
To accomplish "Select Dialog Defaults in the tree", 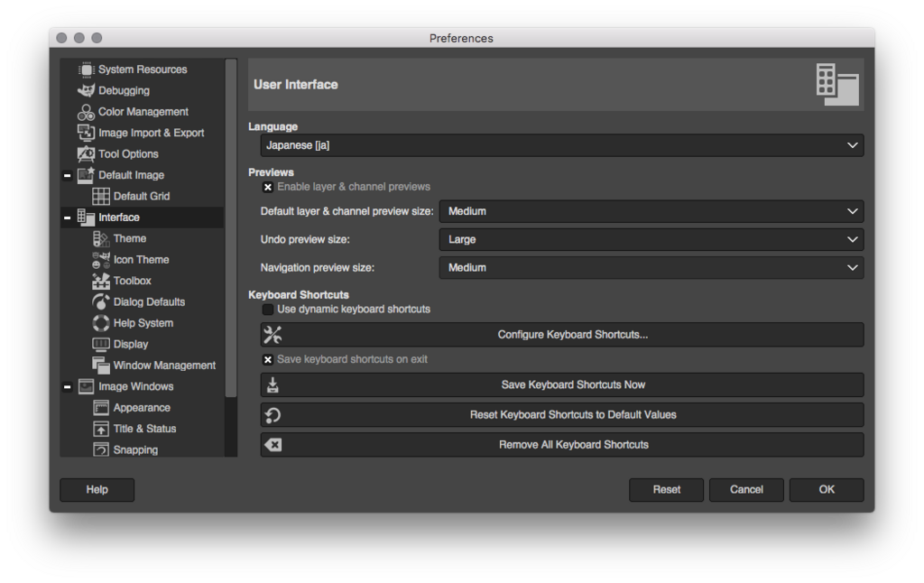I will pyautogui.click(x=149, y=301).
